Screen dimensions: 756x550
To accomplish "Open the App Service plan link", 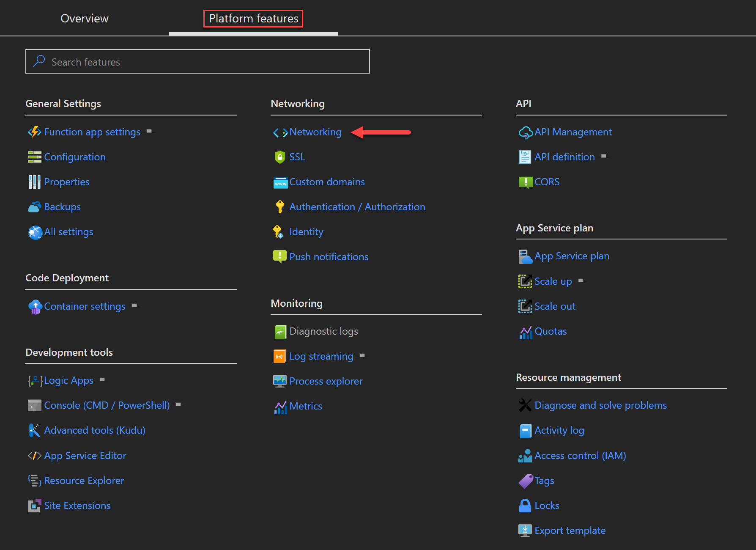I will point(572,256).
